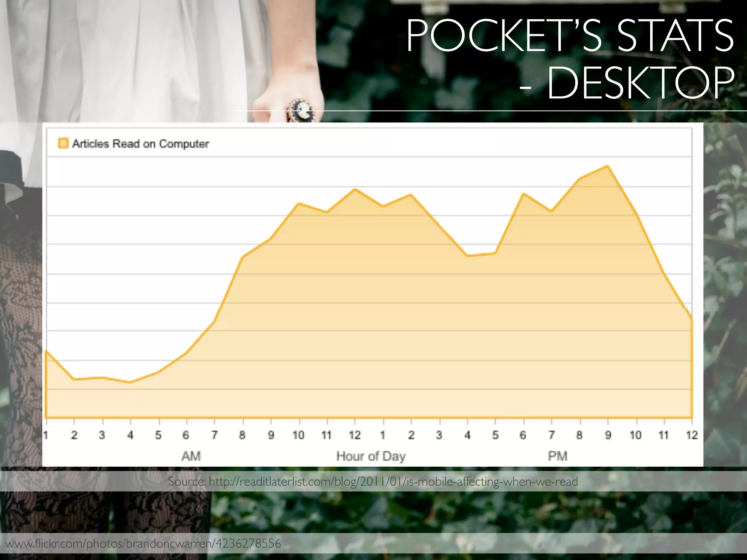Click the 12 noon peak on the chart line

(355, 189)
